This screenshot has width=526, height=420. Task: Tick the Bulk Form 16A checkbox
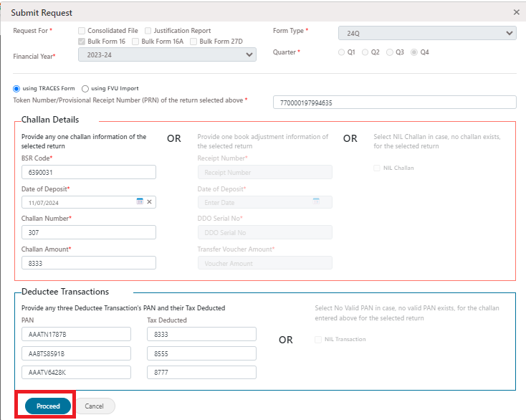tap(135, 42)
